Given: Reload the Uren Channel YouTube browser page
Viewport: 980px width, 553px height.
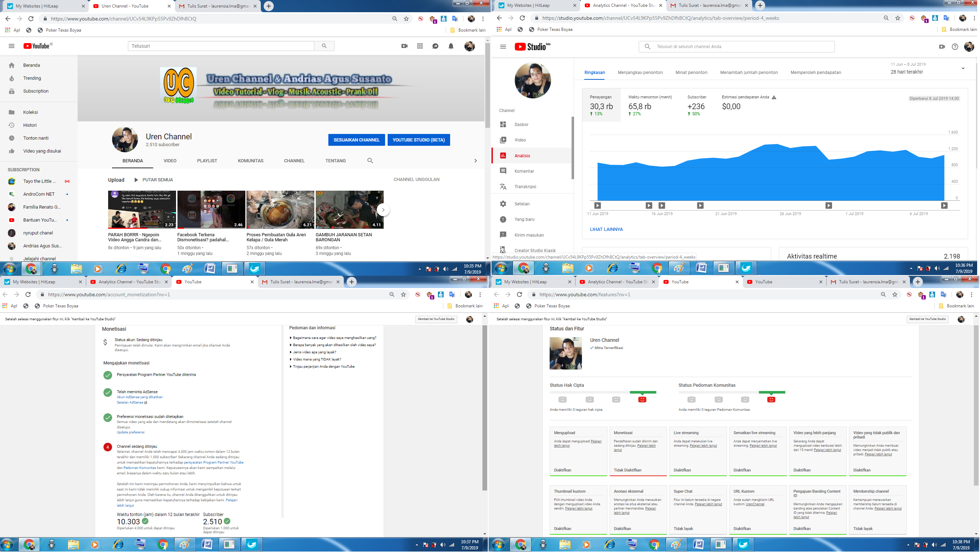Looking at the screenshot, I should 31,19.
